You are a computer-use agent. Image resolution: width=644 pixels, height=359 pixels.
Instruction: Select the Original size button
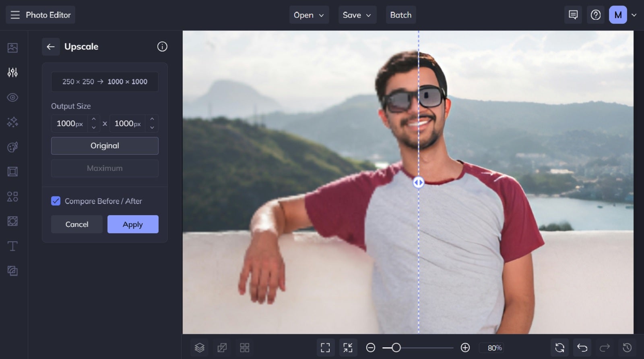105,146
